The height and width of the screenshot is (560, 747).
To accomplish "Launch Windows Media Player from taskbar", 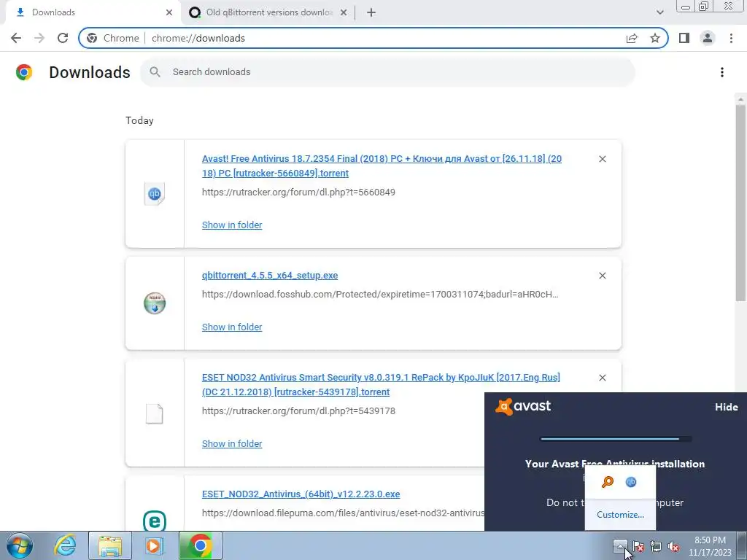I will point(154,546).
